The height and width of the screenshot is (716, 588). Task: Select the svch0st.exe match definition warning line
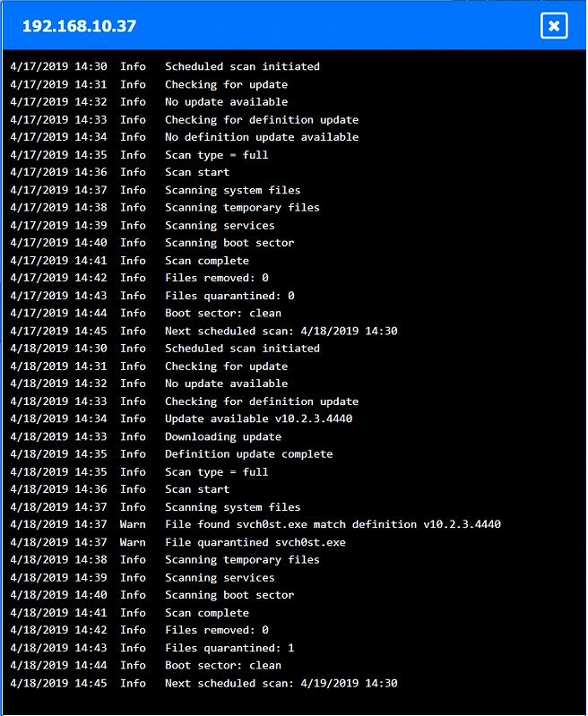point(255,524)
